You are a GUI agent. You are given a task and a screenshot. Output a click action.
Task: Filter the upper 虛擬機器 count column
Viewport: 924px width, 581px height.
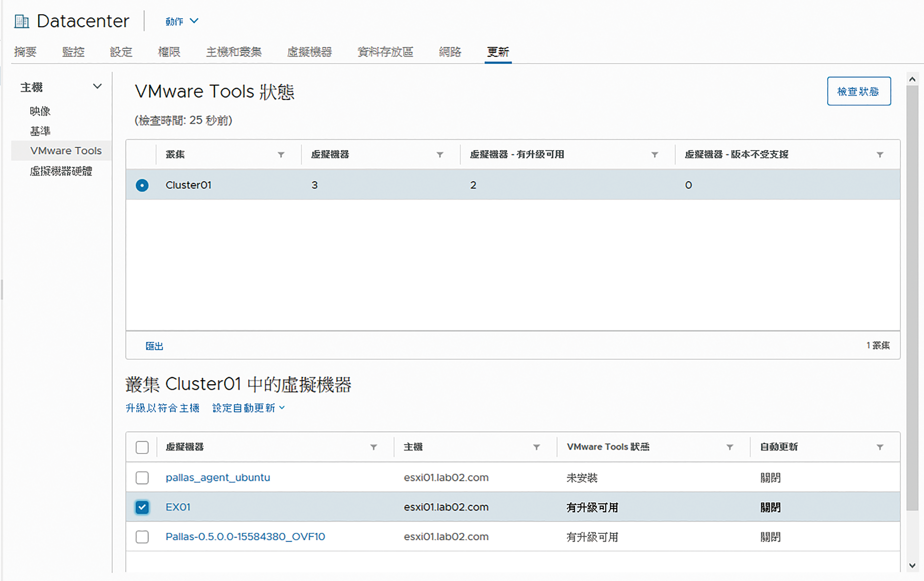(440, 154)
